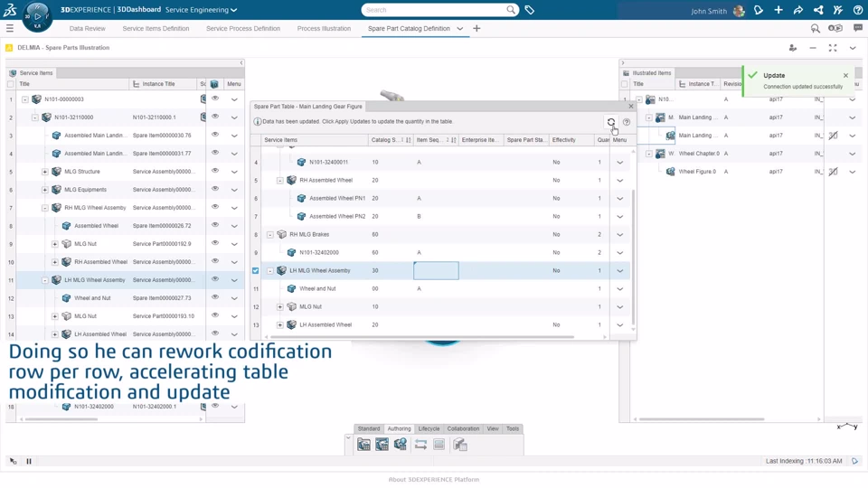Click the widget share user icon
Screen dimensions: 868x488
(793, 48)
